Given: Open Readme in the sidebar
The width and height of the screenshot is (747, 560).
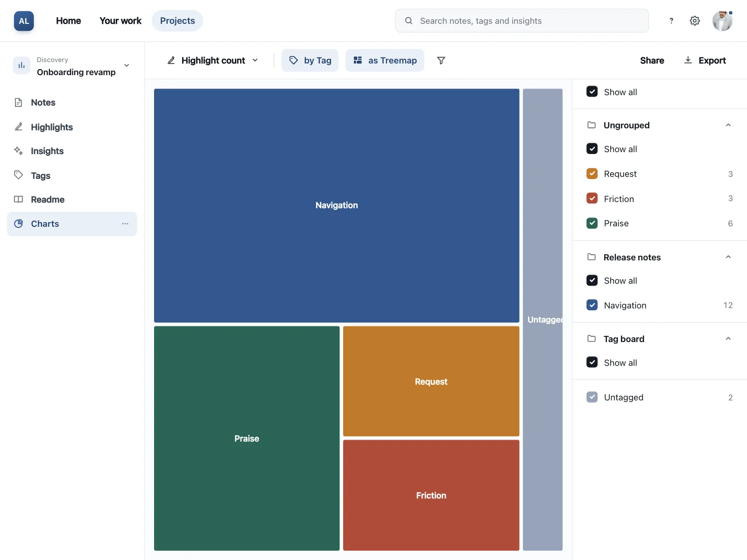Looking at the screenshot, I should (72, 199).
